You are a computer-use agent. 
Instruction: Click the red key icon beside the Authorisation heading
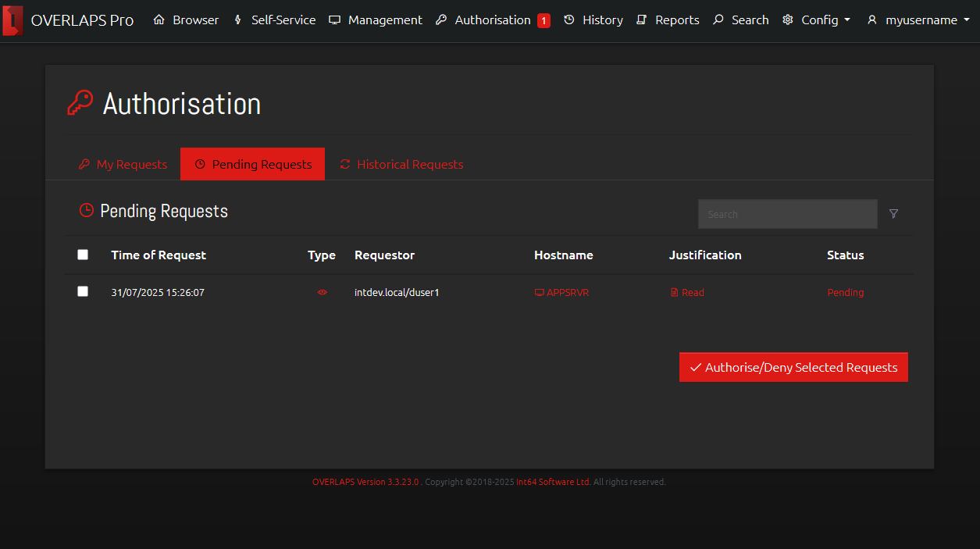point(80,103)
